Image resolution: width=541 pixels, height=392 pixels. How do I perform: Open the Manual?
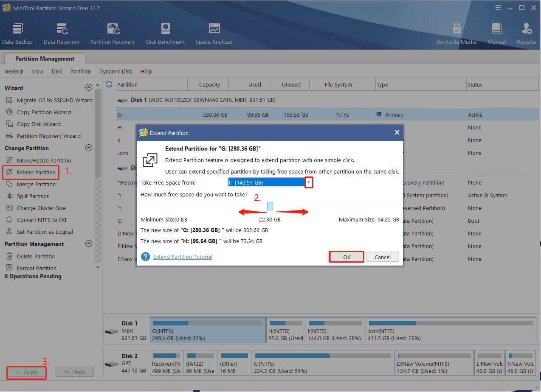496,34
